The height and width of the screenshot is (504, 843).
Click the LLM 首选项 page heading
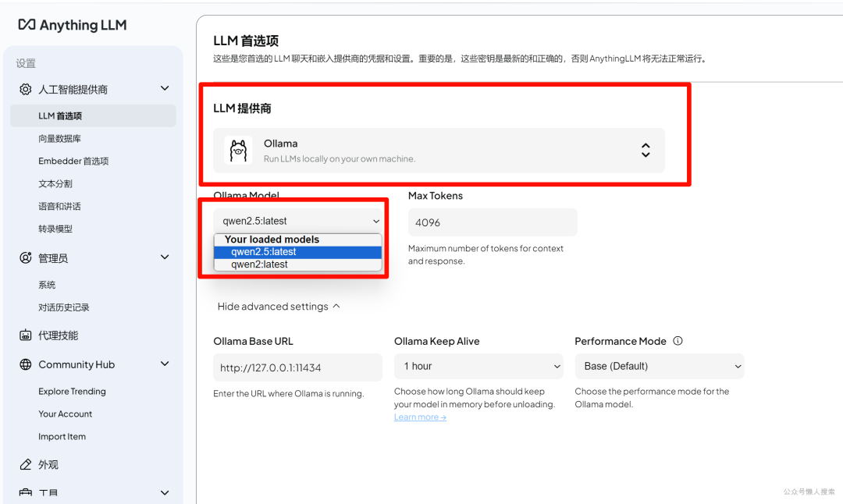tap(246, 41)
